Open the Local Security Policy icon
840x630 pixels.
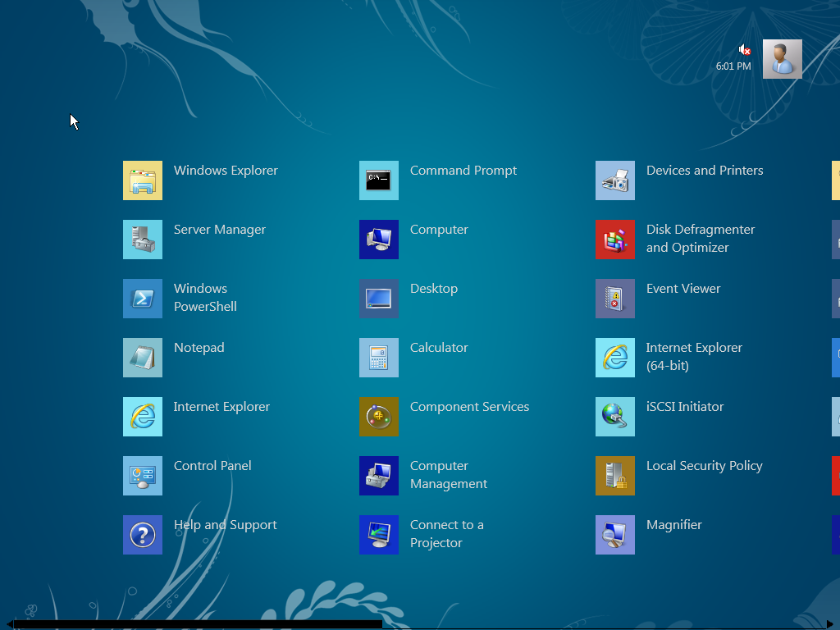(x=615, y=476)
